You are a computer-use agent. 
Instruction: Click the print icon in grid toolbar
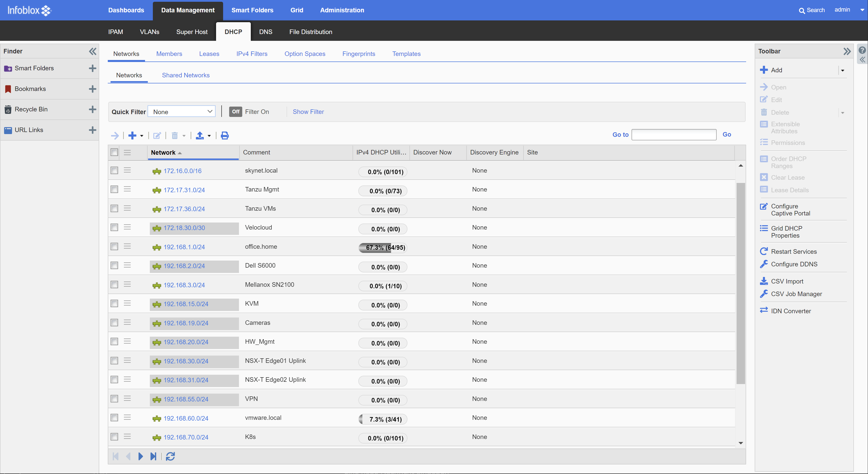(x=225, y=136)
